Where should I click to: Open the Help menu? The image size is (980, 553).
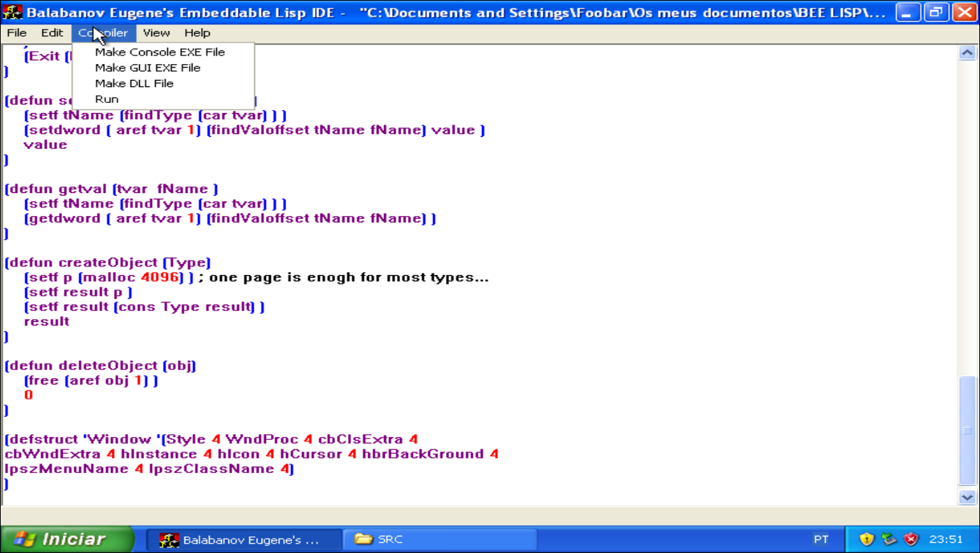coord(197,33)
